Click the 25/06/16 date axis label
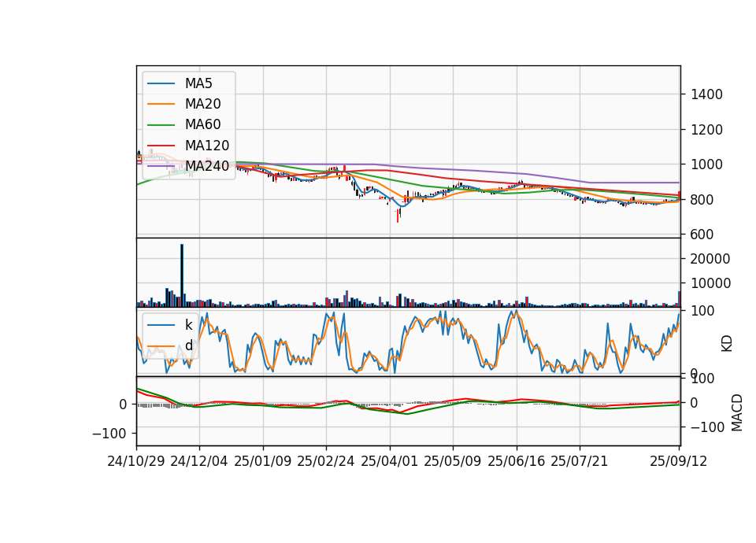The width and height of the screenshot is (756, 543). tap(517, 462)
